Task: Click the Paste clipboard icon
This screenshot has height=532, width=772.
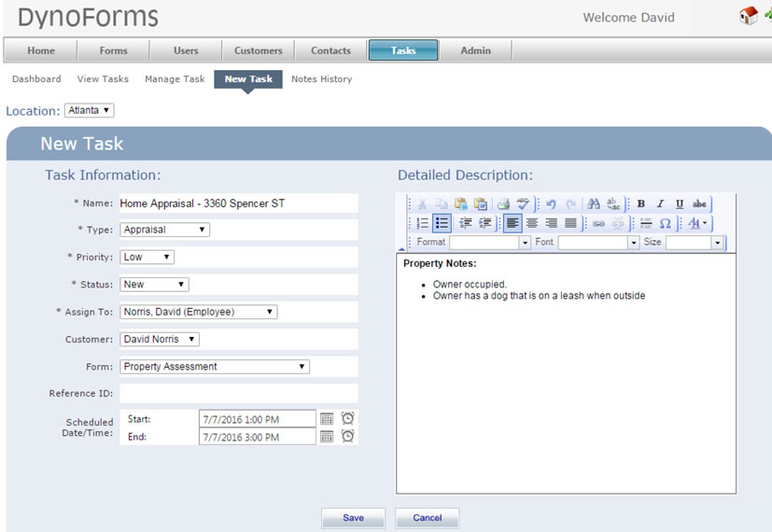Action: pos(461,203)
